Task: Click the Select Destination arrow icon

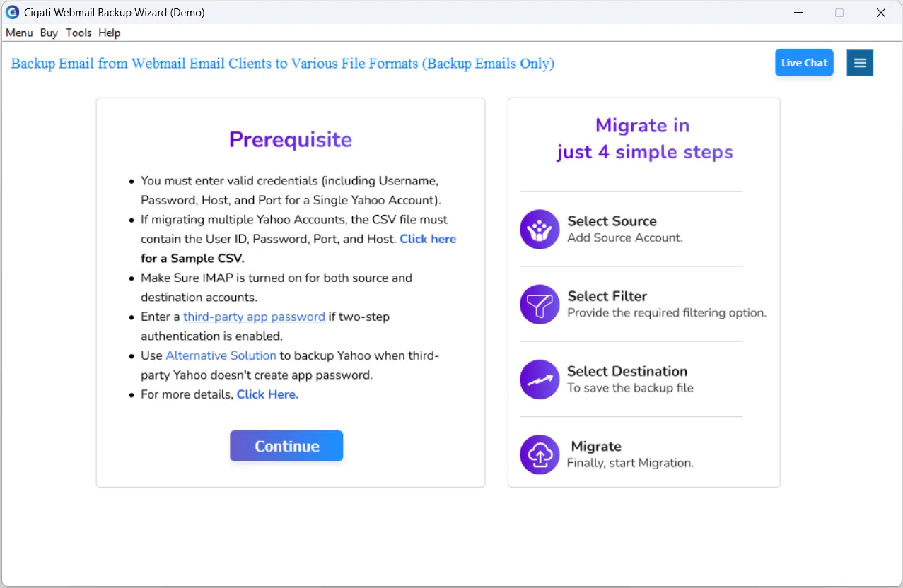Action: [x=540, y=380]
